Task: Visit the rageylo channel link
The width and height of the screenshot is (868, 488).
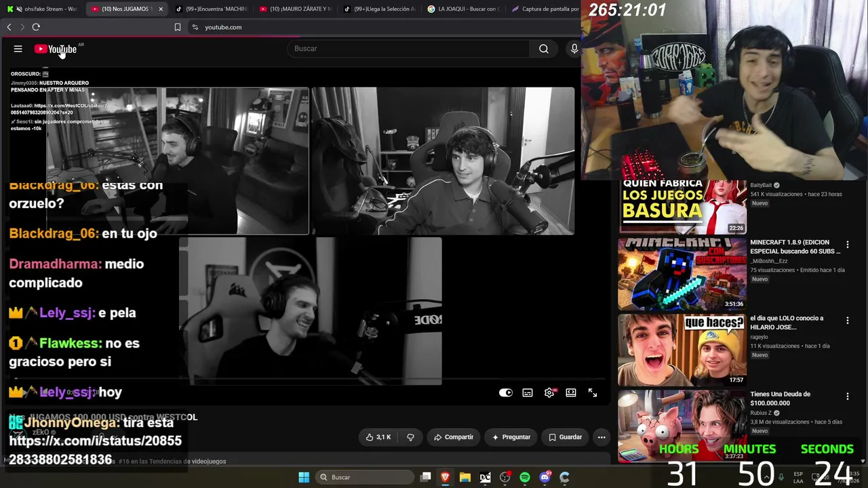Action: (x=759, y=337)
